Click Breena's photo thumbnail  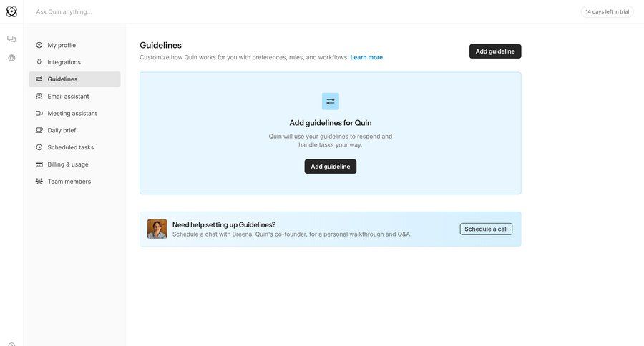(x=157, y=229)
